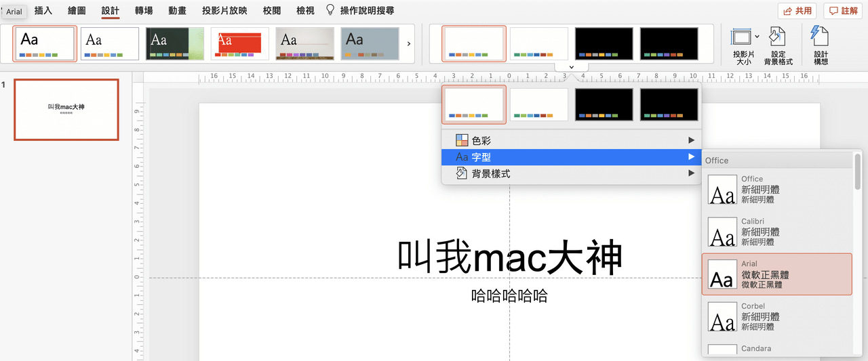
Task: Select second white variant in ribbon
Action: coord(539,44)
